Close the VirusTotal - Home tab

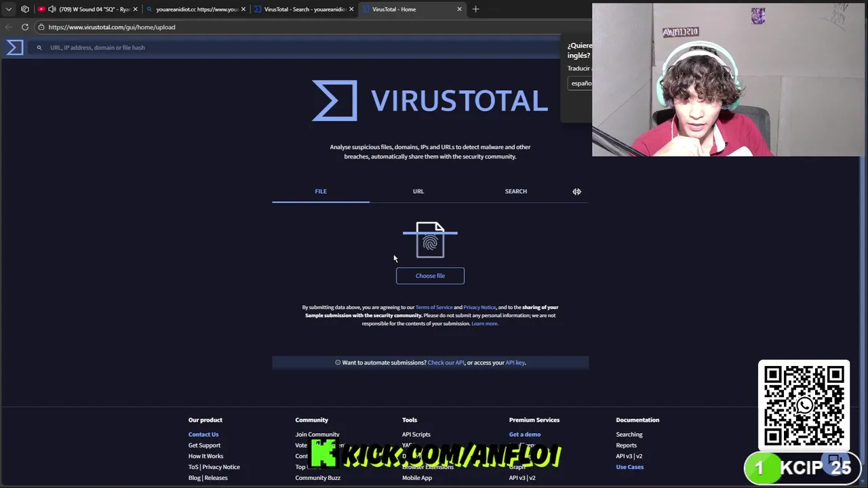pos(459,9)
